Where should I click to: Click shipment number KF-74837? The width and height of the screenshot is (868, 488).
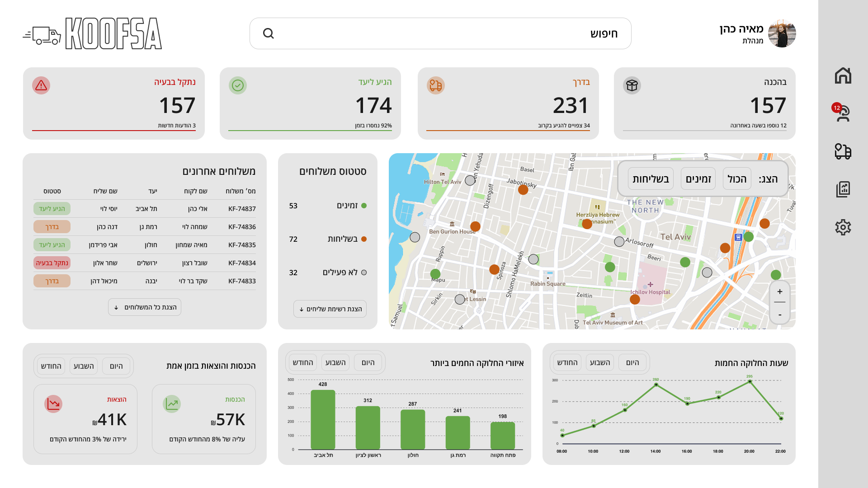(242, 209)
